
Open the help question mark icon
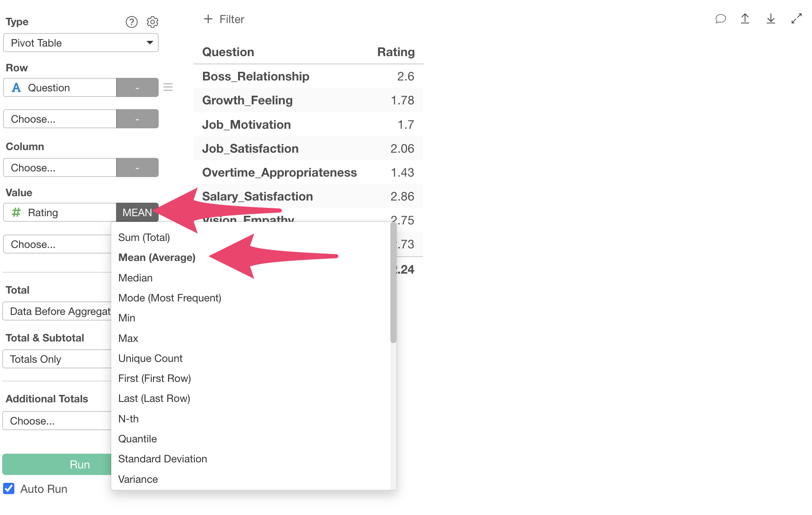click(131, 22)
